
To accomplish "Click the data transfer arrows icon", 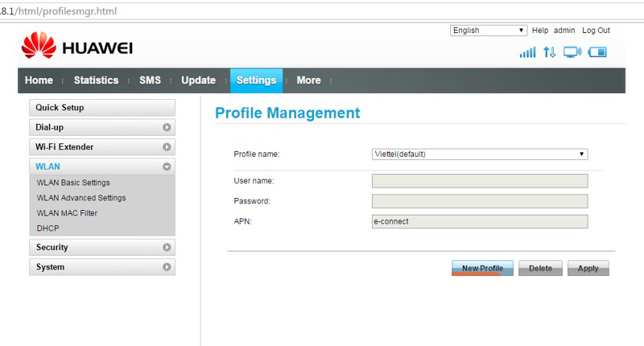I will pyautogui.click(x=550, y=52).
